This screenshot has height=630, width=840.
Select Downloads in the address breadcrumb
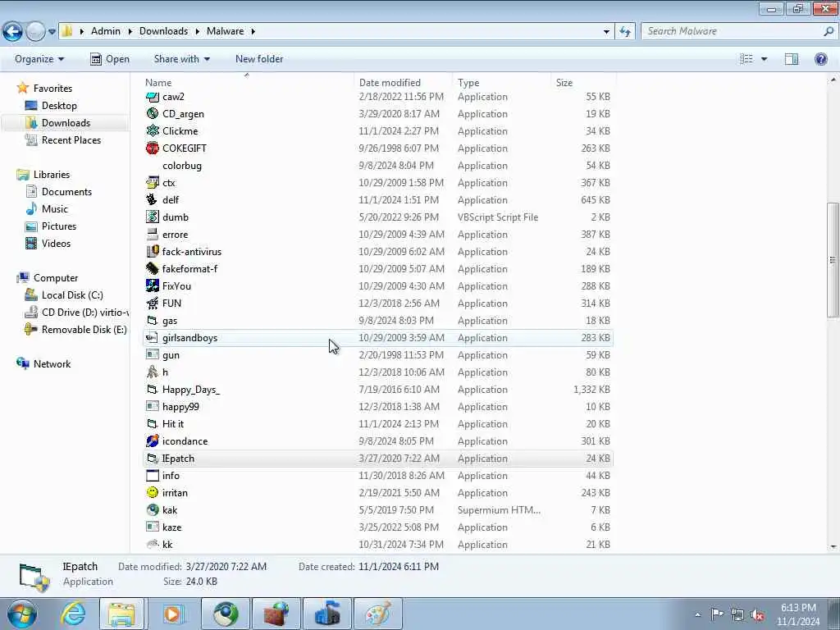[x=163, y=31]
